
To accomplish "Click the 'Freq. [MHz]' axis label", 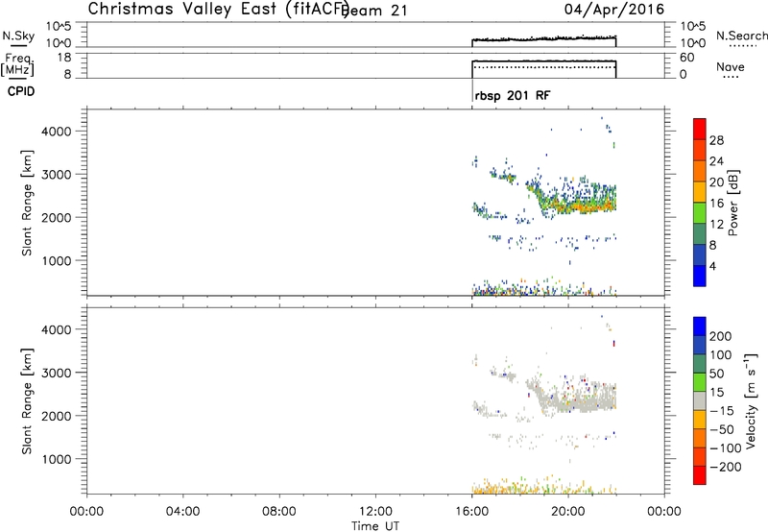I will (17, 64).
